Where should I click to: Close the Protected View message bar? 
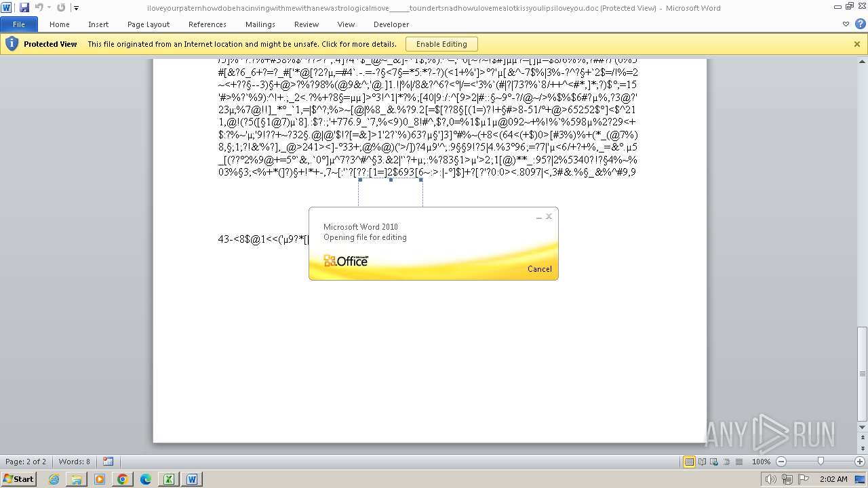[x=857, y=44]
